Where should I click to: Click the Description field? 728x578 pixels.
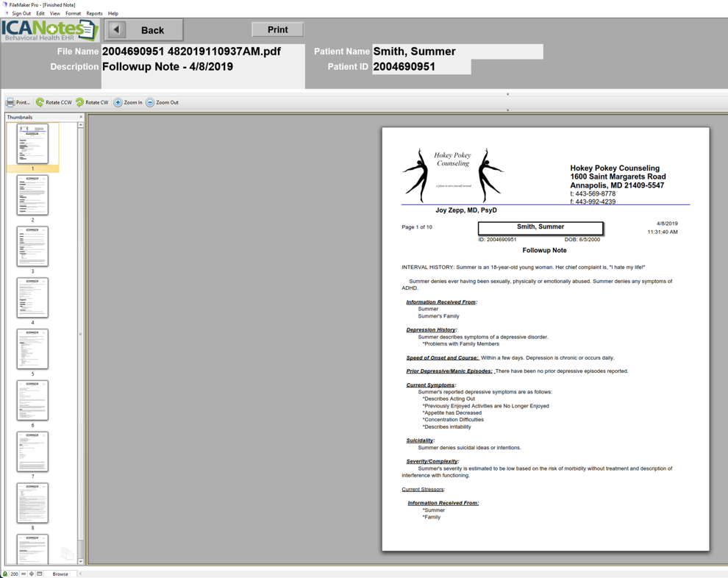point(202,67)
